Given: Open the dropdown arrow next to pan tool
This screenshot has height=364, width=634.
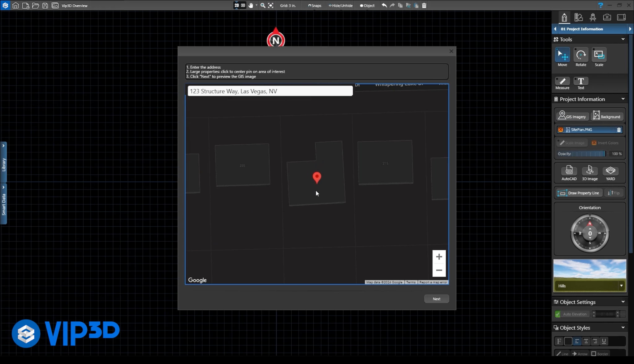Looking at the screenshot, I should click(256, 5).
